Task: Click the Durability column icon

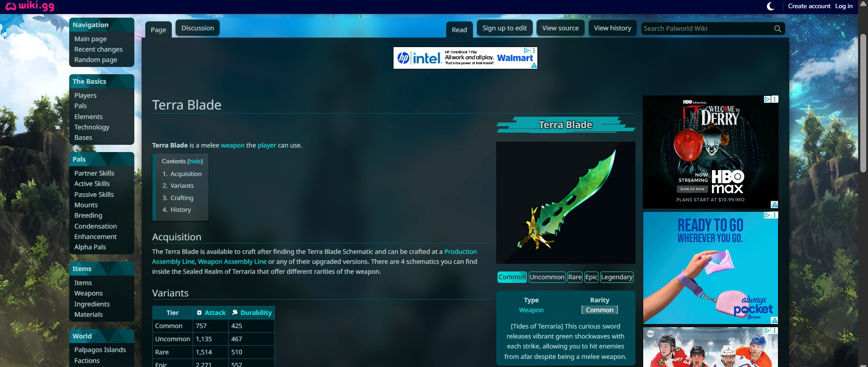Action: click(235, 312)
